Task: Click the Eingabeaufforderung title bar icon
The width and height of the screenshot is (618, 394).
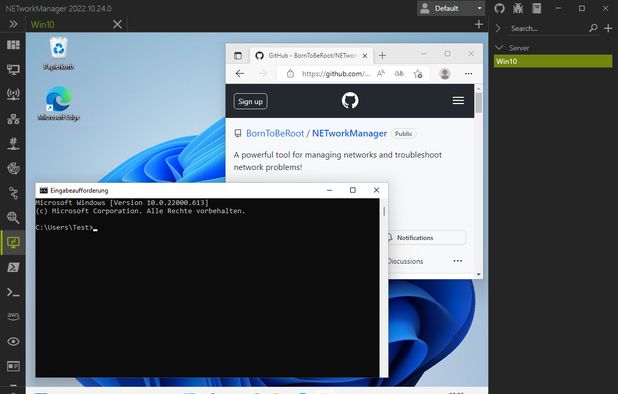Action: [x=43, y=191]
